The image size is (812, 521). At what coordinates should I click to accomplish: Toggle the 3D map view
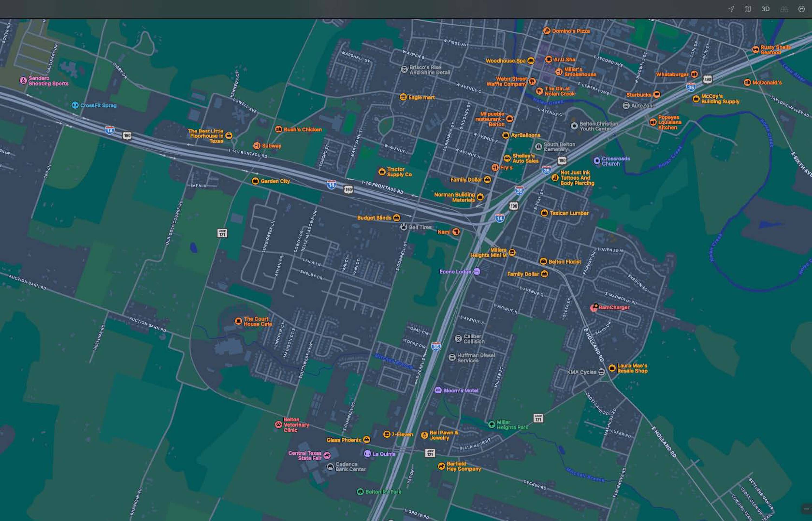pos(765,9)
